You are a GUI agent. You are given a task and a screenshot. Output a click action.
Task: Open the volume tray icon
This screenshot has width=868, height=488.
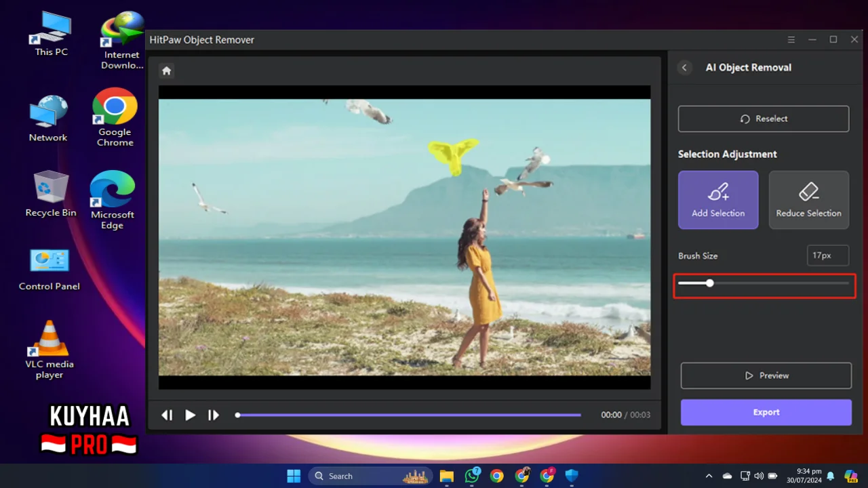coord(759,476)
